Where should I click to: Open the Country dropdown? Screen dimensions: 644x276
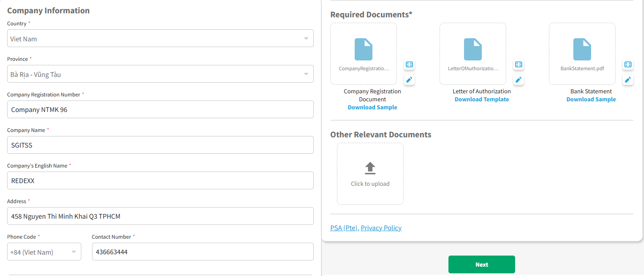pyautogui.click(x=160, y=39)
